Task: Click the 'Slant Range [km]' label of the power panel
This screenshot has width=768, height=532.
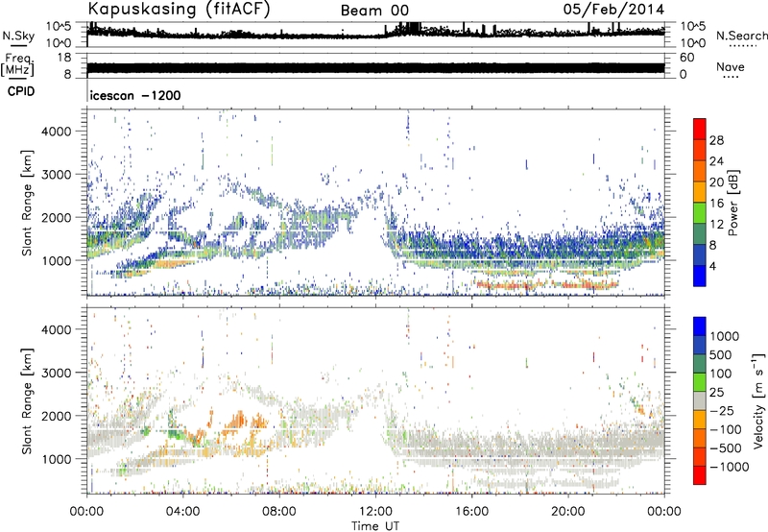Action: click(x=27, y=203)
